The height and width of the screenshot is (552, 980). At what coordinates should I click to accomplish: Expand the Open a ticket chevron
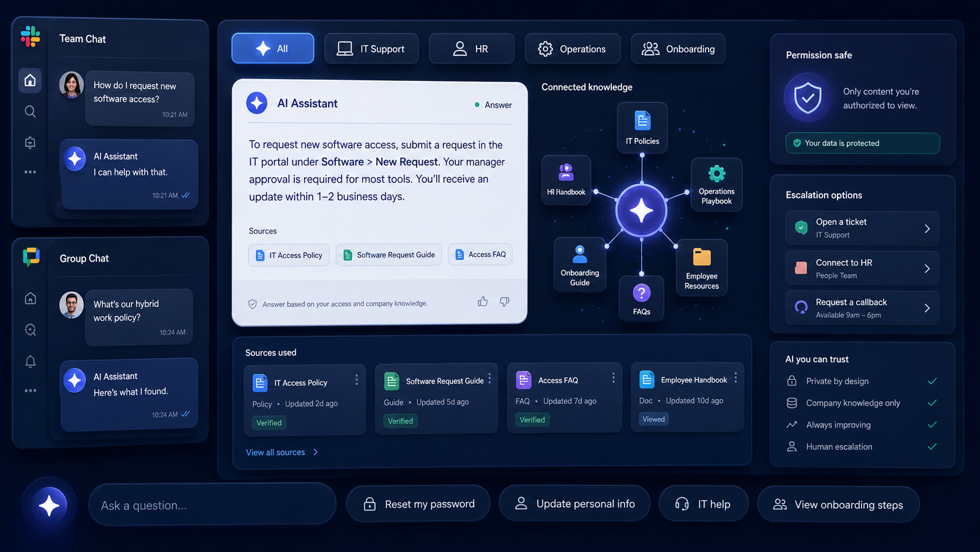click(927, 229)
